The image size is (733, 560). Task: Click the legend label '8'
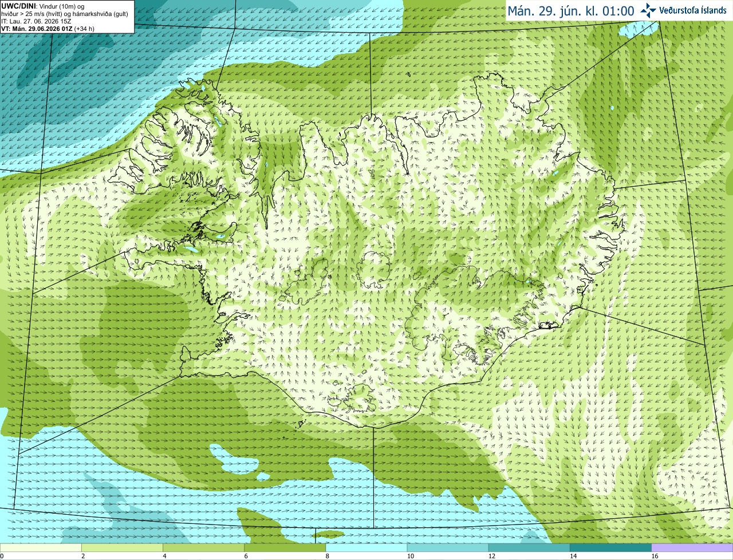click(328, 556)
